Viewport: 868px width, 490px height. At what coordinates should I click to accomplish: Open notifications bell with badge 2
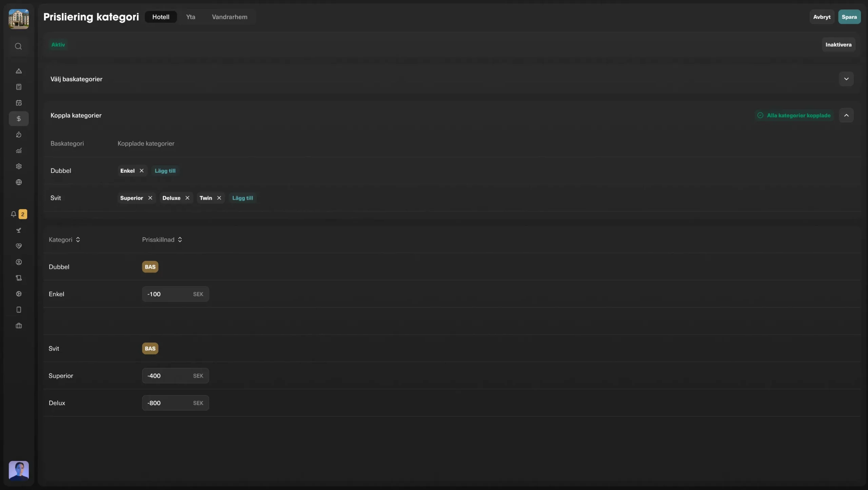click(14, 214)
